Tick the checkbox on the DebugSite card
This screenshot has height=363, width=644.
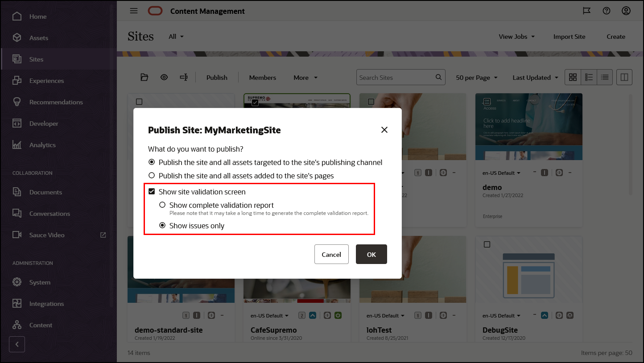(x=487, y=244)
